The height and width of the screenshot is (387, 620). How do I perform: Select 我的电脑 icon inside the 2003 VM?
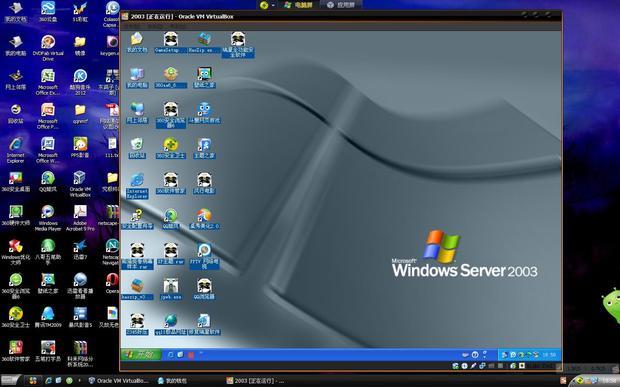coord(137,77)
